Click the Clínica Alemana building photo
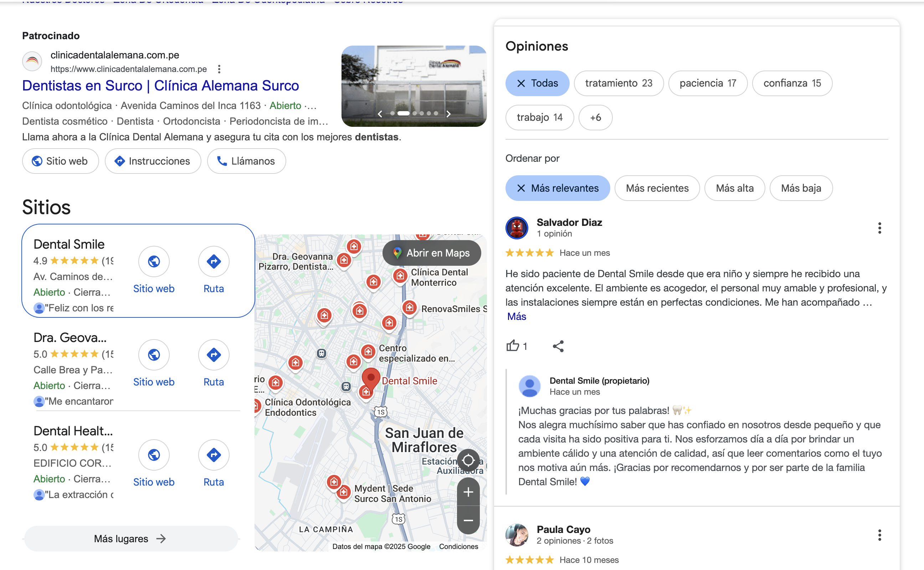Screen dimensions: 924x570 [x=414, y=86]
